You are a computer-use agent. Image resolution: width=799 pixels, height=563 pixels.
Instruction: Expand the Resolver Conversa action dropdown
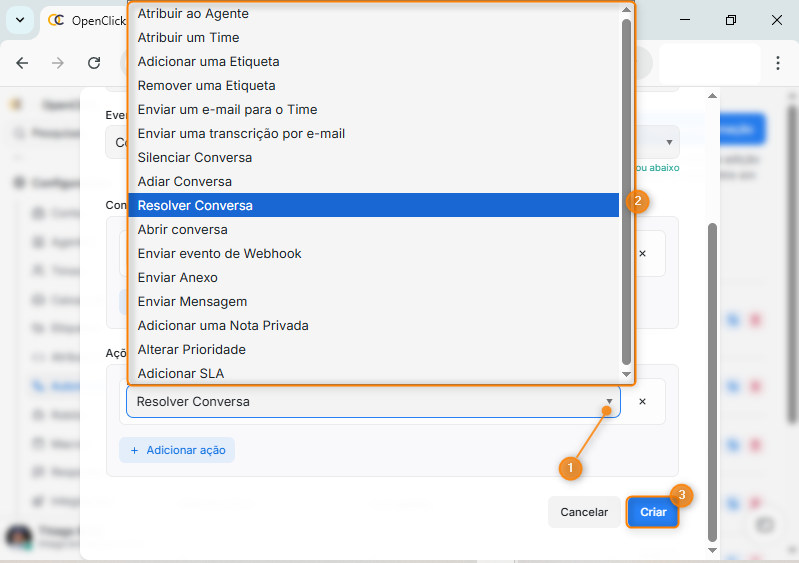pyautogui.click(x=609, y=402)
